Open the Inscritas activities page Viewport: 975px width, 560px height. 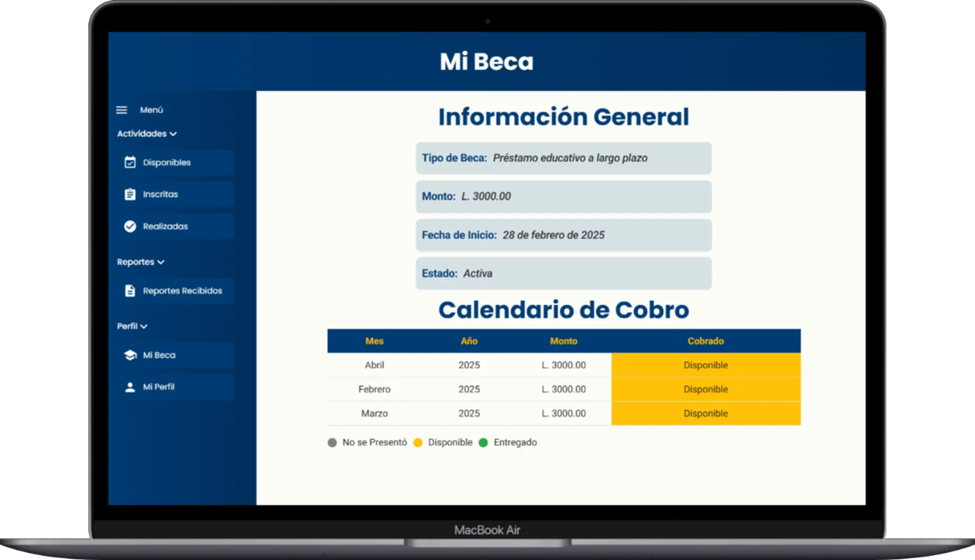pos(160,194)
